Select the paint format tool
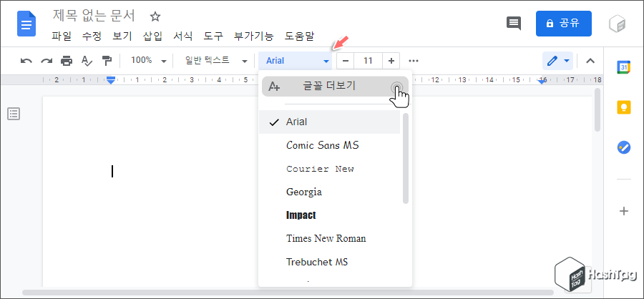Viewport: 644px width, 299px height. click(107, 61)
